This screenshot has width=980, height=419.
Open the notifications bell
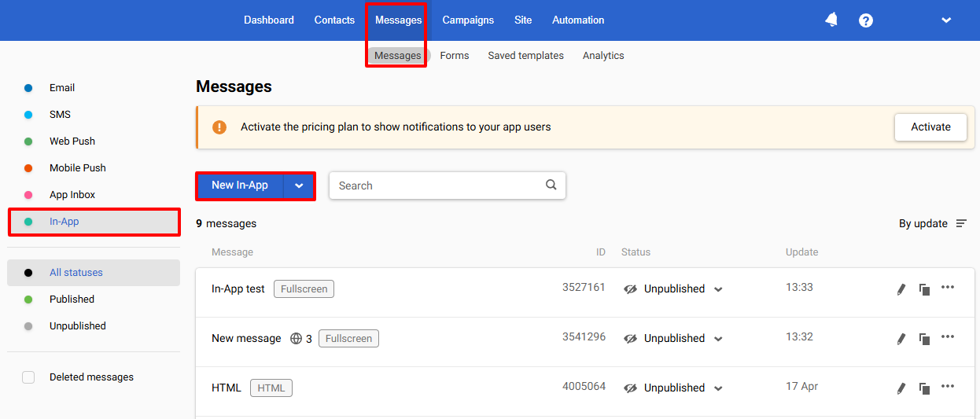[831, 20]
